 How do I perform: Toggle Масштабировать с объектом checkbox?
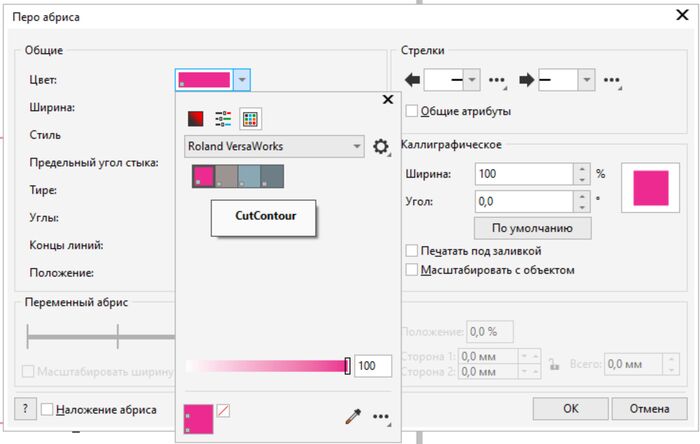(412, 270)
